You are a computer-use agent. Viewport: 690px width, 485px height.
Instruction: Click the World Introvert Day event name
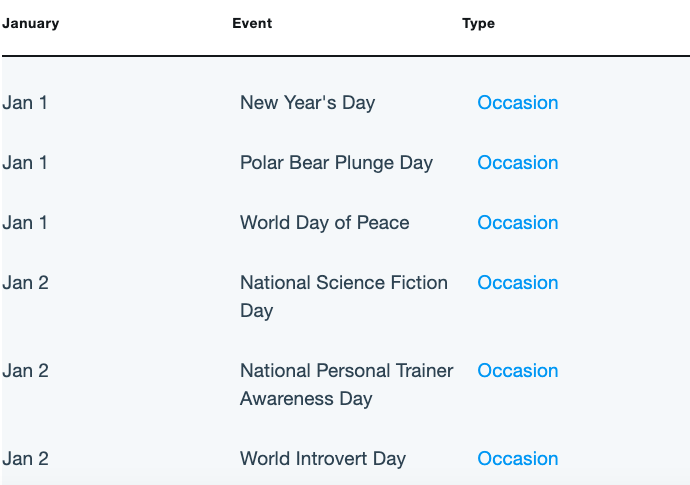[x=323, y=459]
